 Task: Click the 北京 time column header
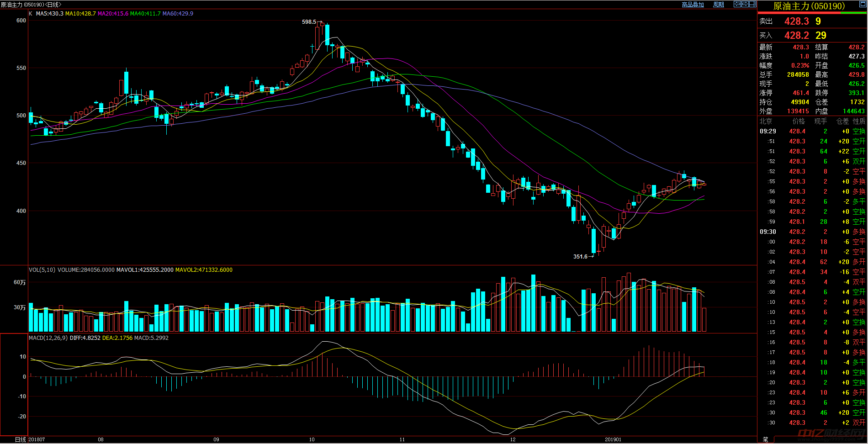coord(766,121)
